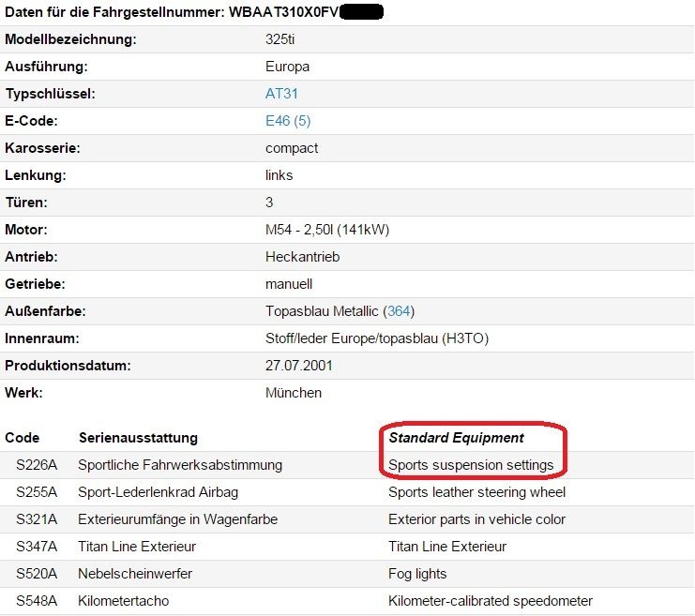Open the 364 paint color link

(x=399, y=311)
